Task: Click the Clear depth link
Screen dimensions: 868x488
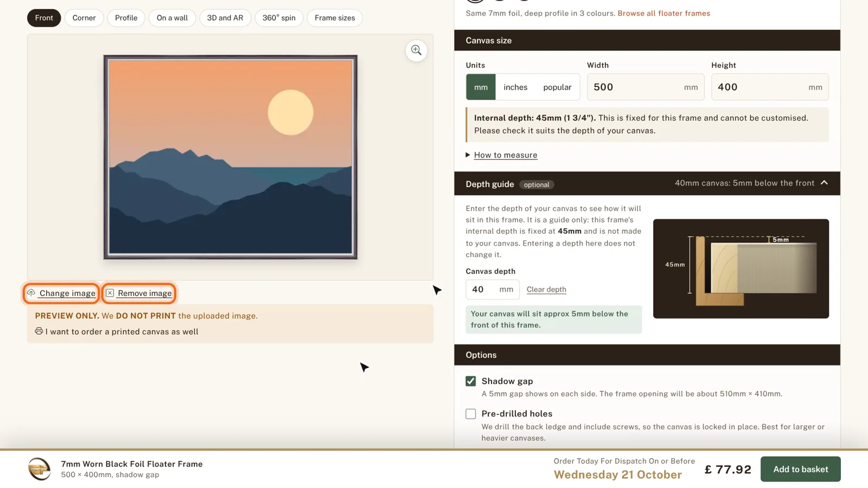Action: tap(546, 290)
